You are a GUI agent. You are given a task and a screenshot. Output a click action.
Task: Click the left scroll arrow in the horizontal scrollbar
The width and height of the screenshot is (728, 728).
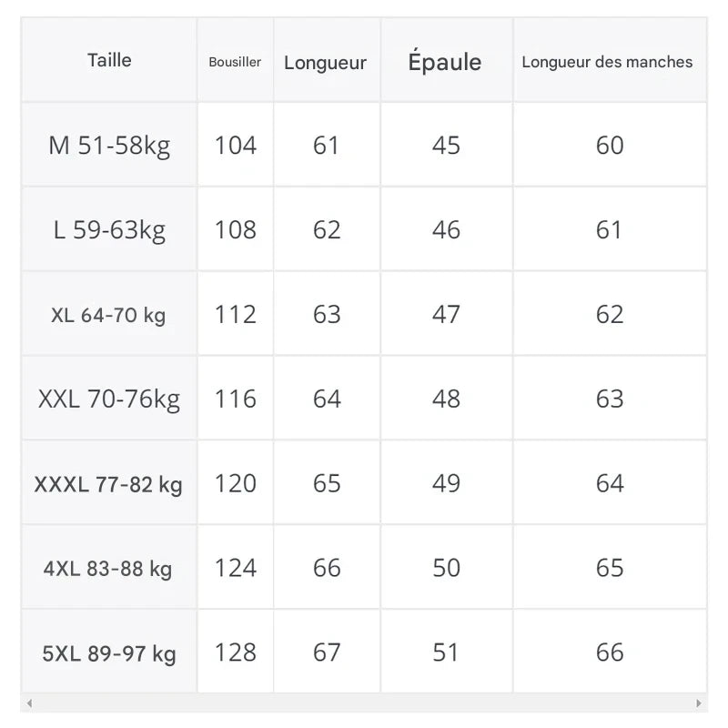(29, 703)
